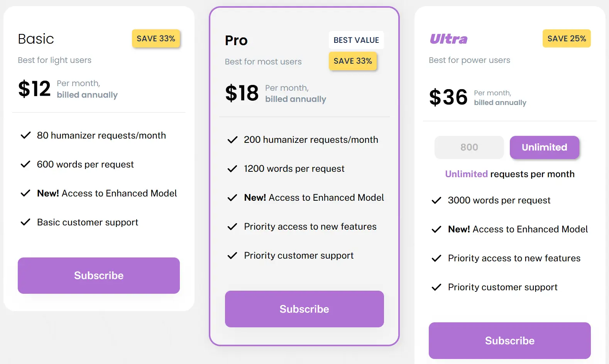Screen dimensions: 609x364
Task: Select the 800 requests option
Action: 469,147
